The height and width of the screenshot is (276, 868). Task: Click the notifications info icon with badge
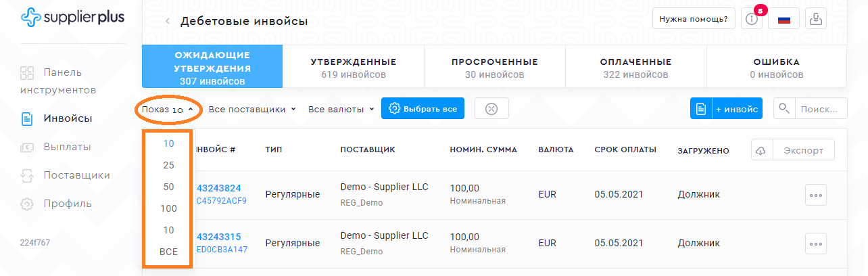pos(751,19)
